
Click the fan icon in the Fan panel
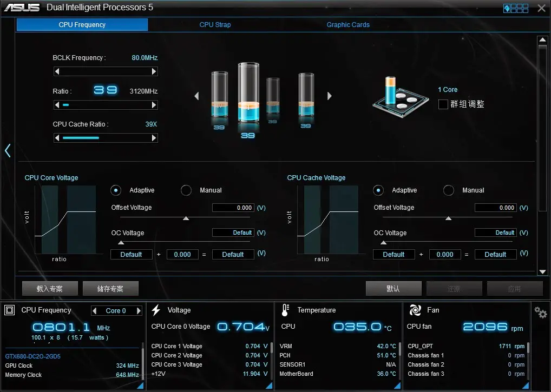pyautogui.click(x=415, y=310)
